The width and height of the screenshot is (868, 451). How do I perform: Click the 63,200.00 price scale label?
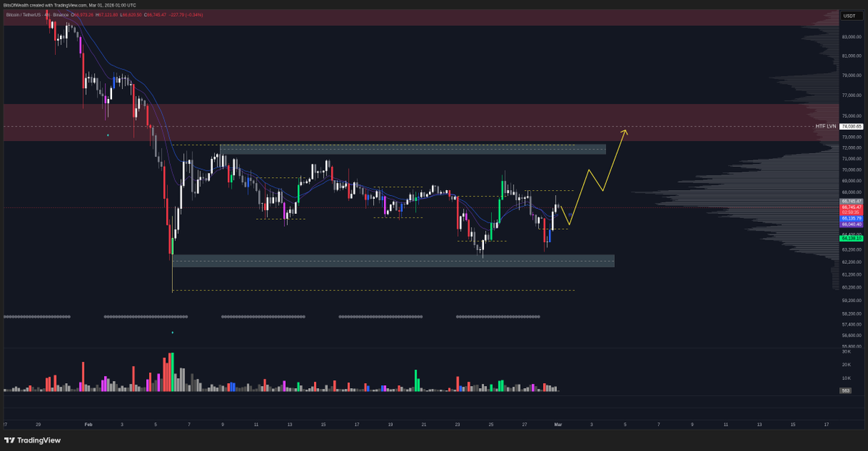click(850, 249)
